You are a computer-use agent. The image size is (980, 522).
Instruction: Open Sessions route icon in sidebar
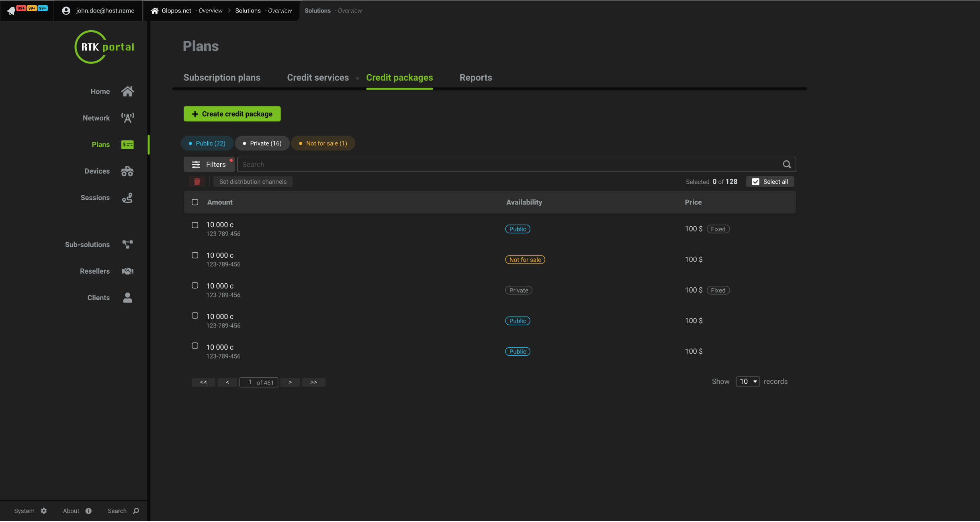tap(127, 198)
